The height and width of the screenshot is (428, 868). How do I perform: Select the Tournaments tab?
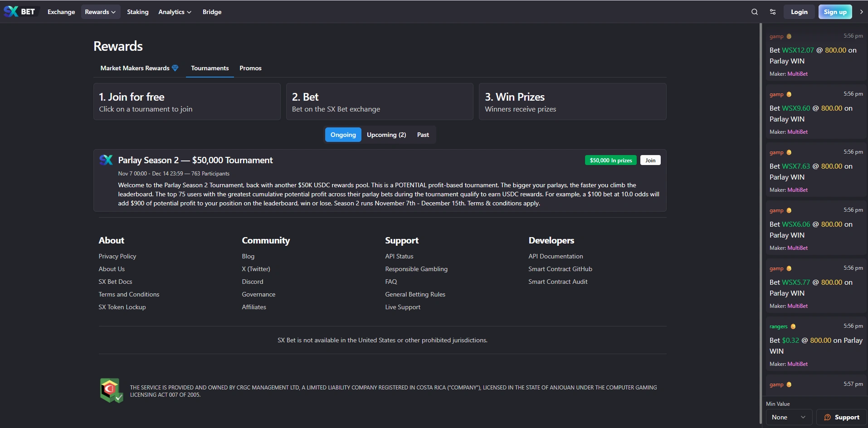tap(210, 68)
